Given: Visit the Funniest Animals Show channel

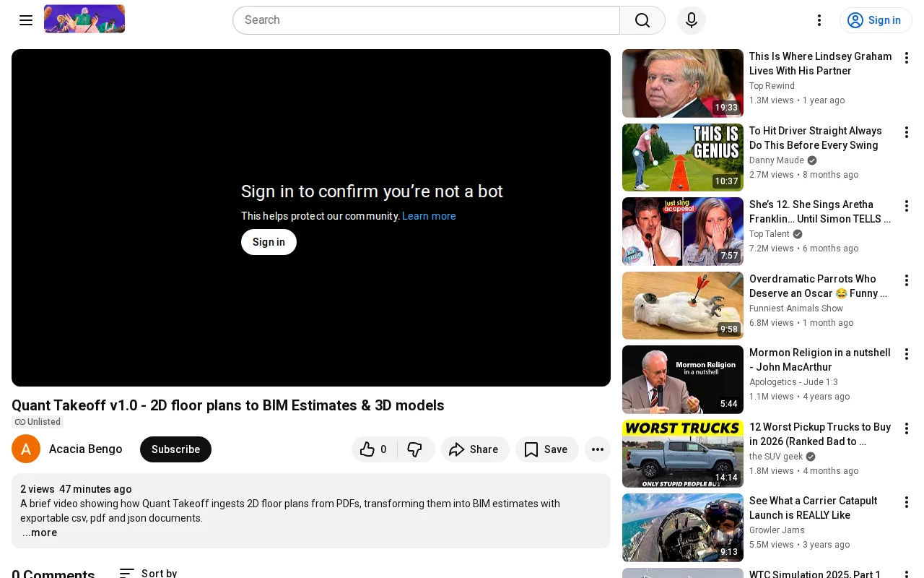Looking at the screenshot, I should 796,309.
